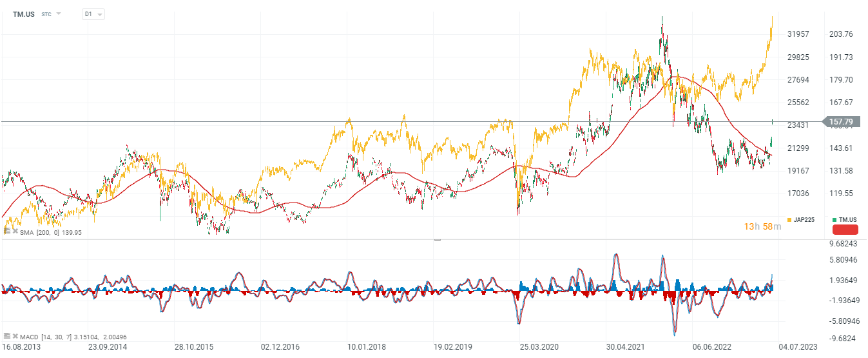Click the red button under TM.US legend
868x358 pixels.
pyautogui.click(x=845, y=230)
